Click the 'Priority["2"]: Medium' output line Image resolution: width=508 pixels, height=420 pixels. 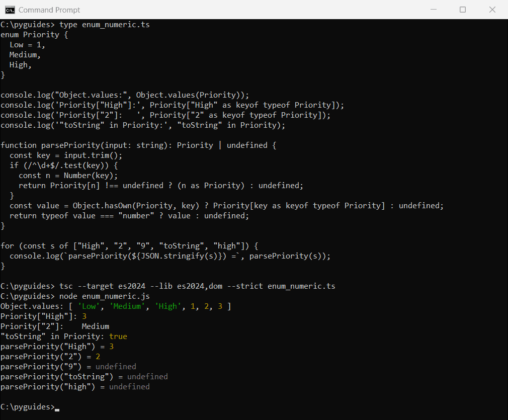(x=55, y=326)
